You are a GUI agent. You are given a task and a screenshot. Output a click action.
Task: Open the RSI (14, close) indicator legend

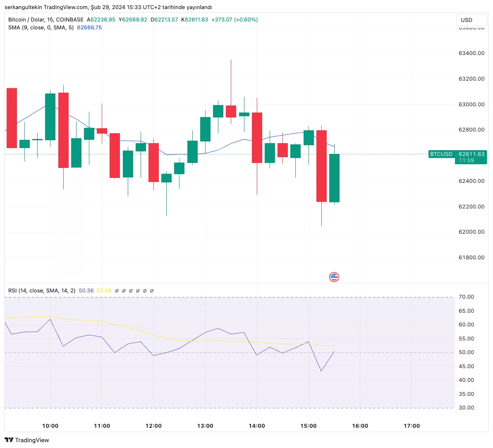tap(41, 291)
